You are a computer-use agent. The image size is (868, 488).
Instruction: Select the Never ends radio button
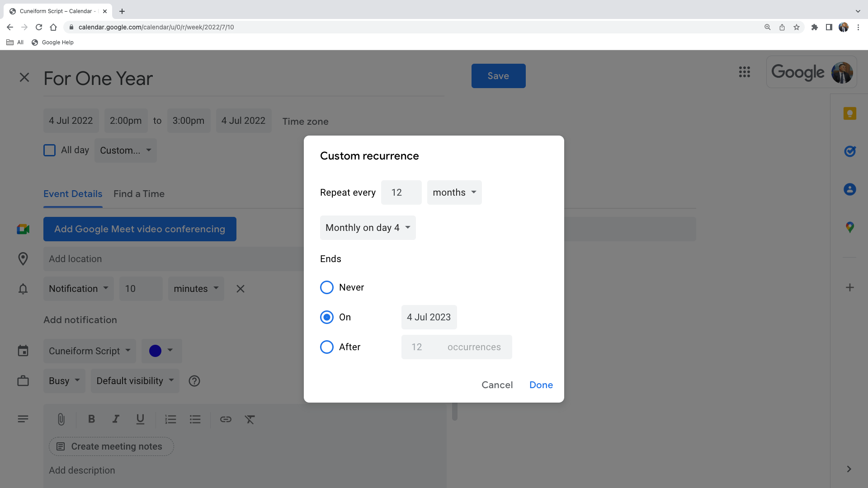click(326, 287)
